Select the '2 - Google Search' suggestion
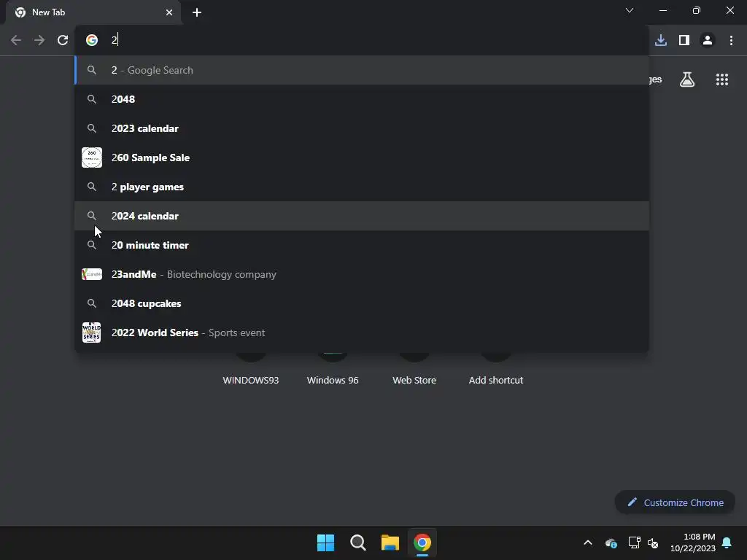Screen dimensions: 747x560 (362, 70)
